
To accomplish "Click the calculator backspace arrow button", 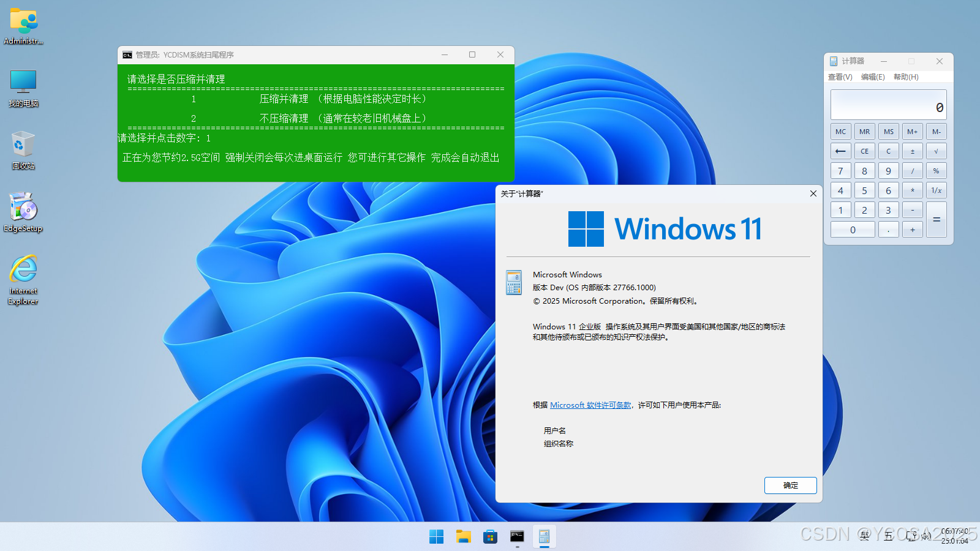I will tap(840, 151).
